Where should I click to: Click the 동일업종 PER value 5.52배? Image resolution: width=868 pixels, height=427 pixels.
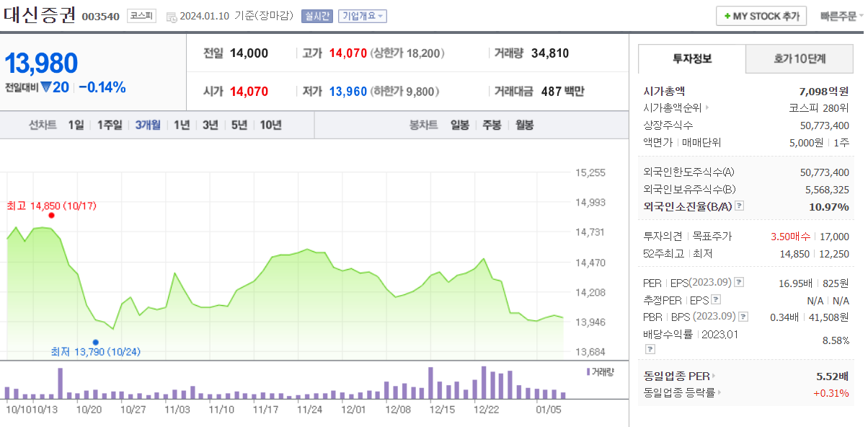coord(833,376)
